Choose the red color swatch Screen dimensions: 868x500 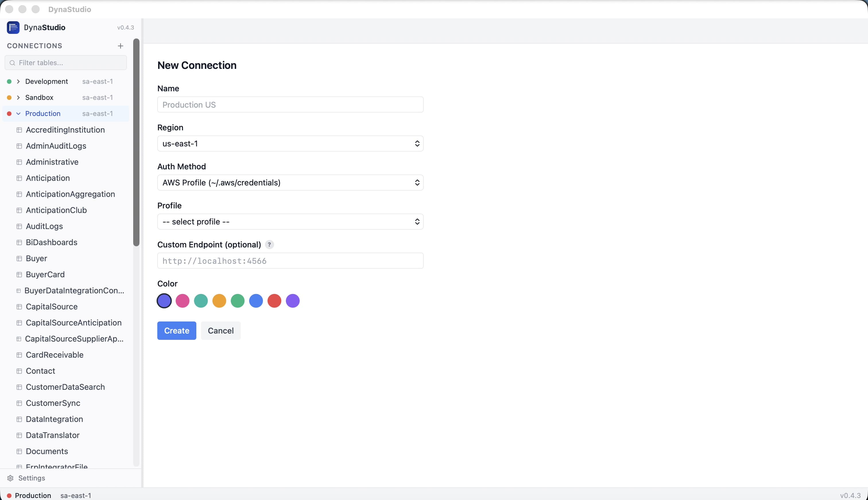[274, 301]
